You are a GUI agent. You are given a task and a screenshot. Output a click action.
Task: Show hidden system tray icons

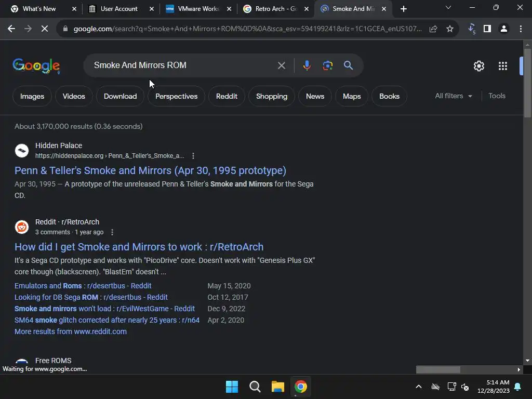coord(419,387)
